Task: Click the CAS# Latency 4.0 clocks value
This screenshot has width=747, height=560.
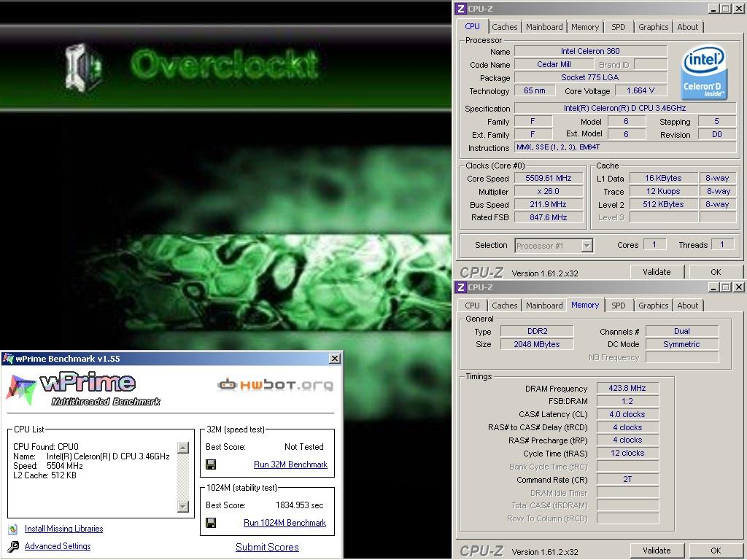Action: (627, 414)
